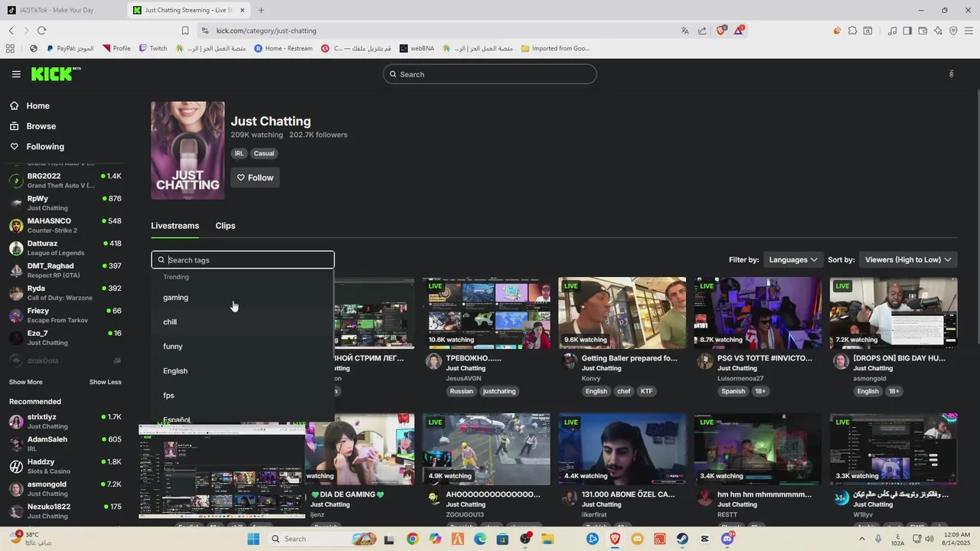Open Brave Shields icon
This screenshot has height=551, width=980.
(x=721, y=31)
